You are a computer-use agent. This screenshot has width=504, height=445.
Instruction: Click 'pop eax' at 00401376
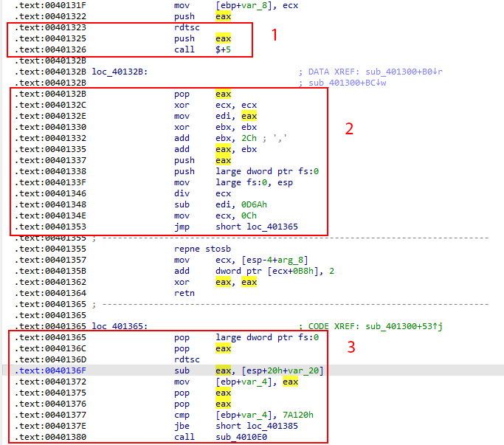click(202, 404)
